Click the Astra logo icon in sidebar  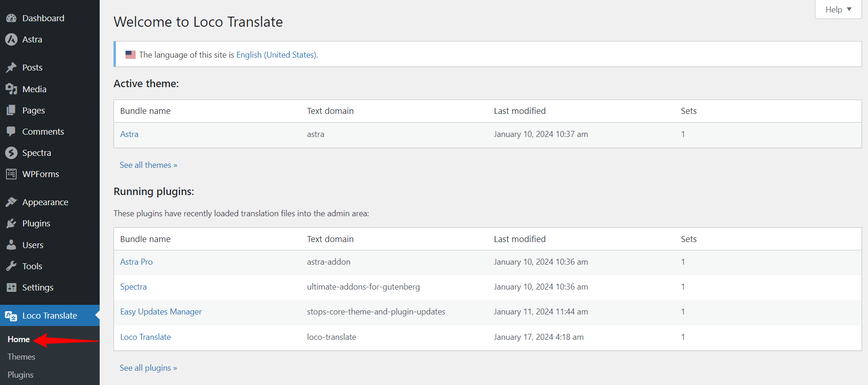tap(11, 40)
